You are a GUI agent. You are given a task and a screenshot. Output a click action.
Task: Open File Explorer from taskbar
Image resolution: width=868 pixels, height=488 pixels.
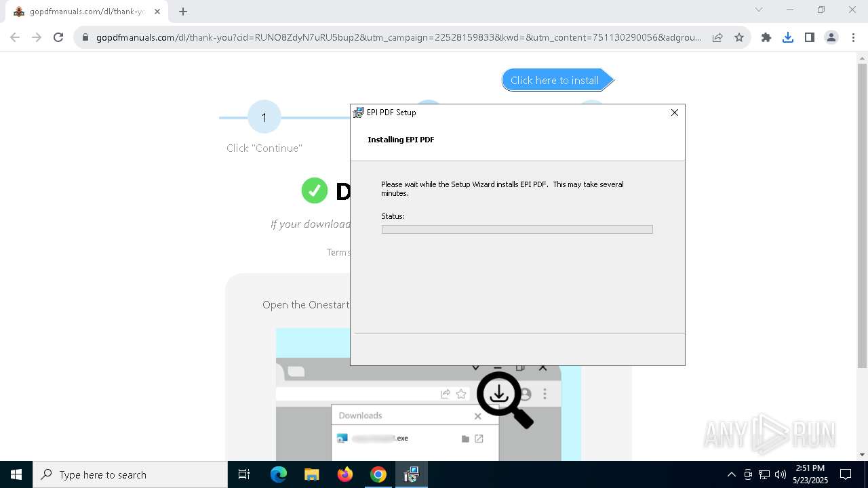tap(312, 474)
